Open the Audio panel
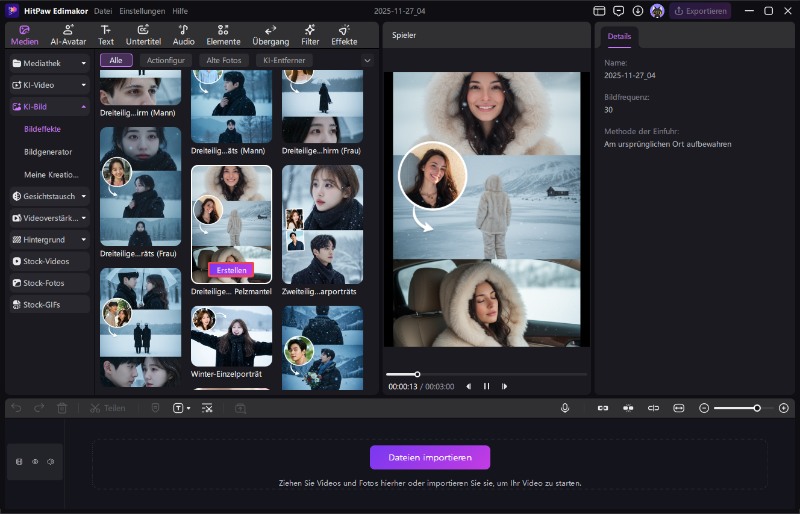This screenshot has width=800, height=514. coord(183,35)
